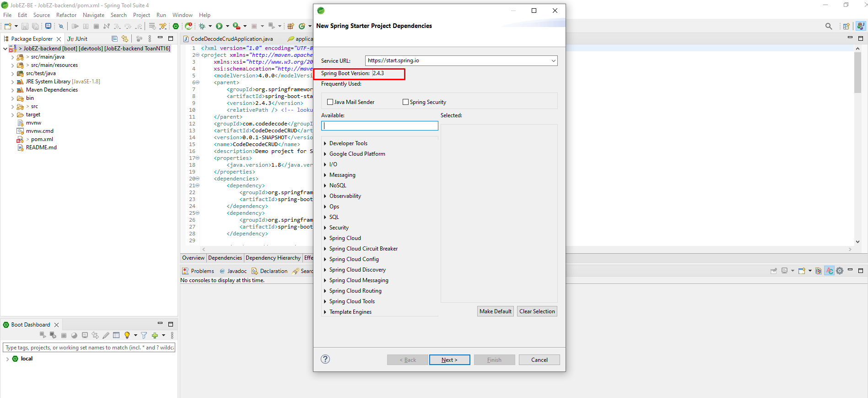Screen dimensions: 868x398
Task: Click the help question mark in dialog
Action: [325, 359]
